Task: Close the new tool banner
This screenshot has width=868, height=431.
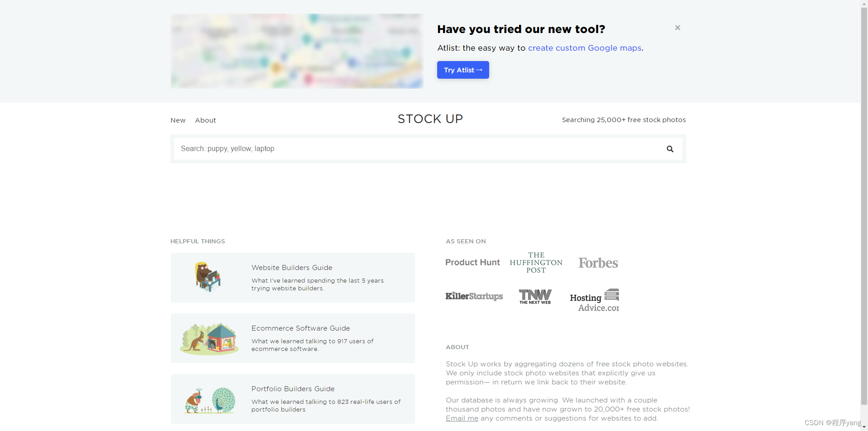Action: (x=678, y=28)
